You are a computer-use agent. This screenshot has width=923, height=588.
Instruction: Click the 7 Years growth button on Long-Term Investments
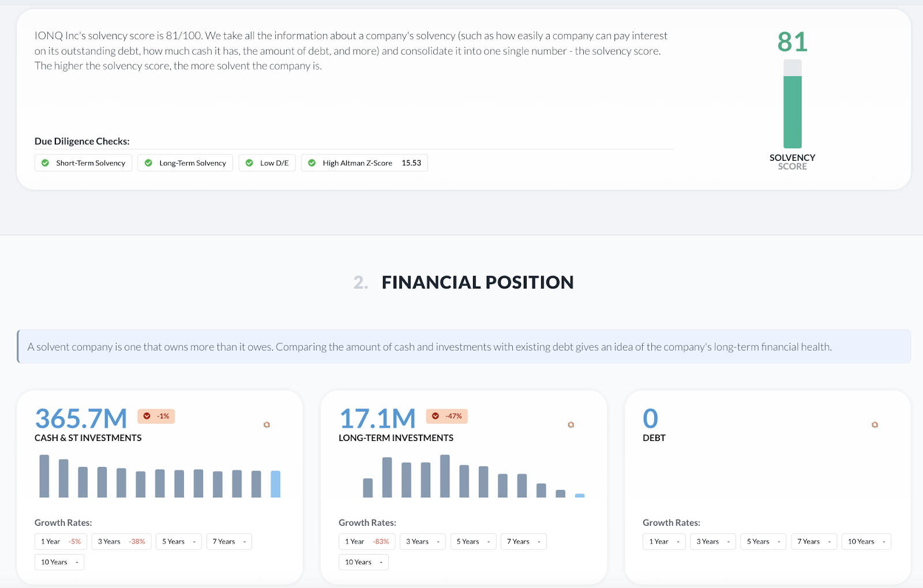pos(523,541)
